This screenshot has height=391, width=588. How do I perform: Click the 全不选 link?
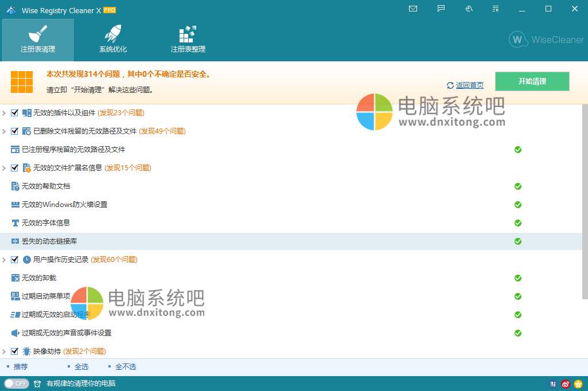pyautogui.click(x=126, y=366)
